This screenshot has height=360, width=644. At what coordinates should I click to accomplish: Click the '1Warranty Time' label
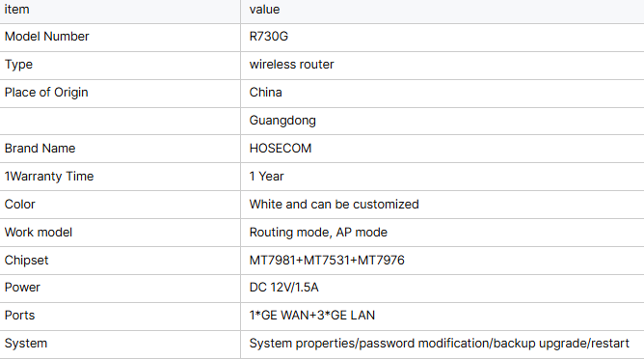coord(49,177)
